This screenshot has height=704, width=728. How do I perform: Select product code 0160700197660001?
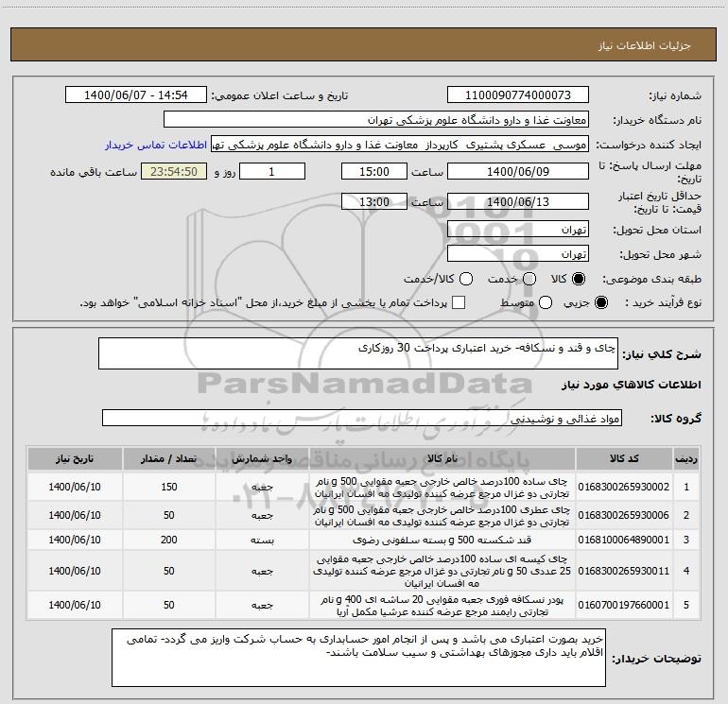point(624,605)
